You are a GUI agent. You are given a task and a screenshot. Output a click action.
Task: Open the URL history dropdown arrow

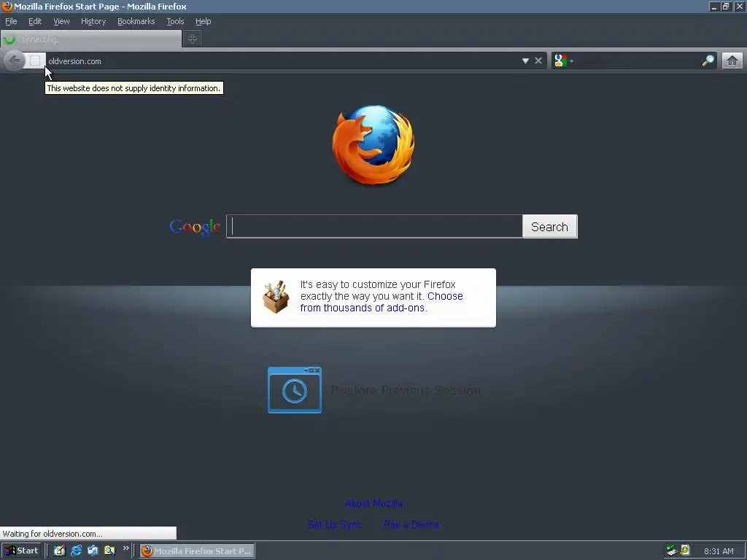525,61
